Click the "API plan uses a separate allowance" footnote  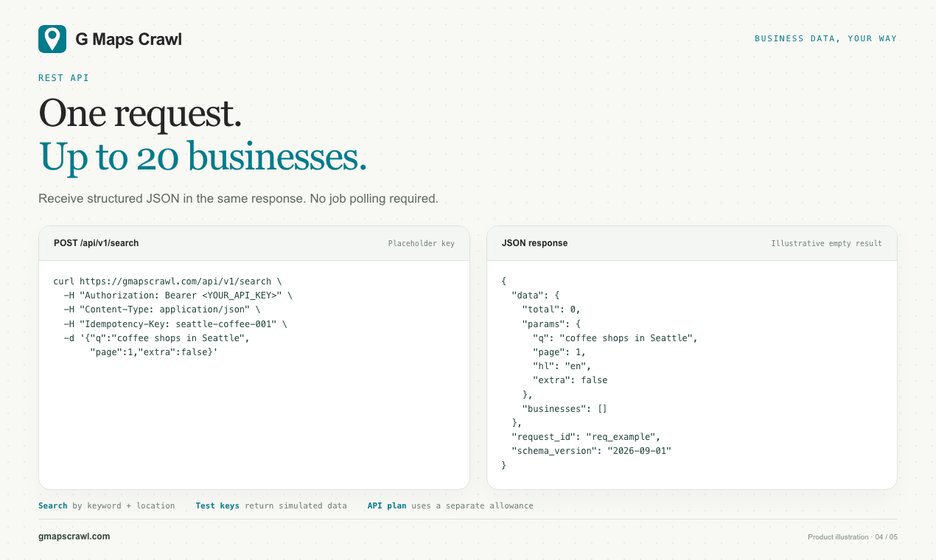(x=450, y=506)
